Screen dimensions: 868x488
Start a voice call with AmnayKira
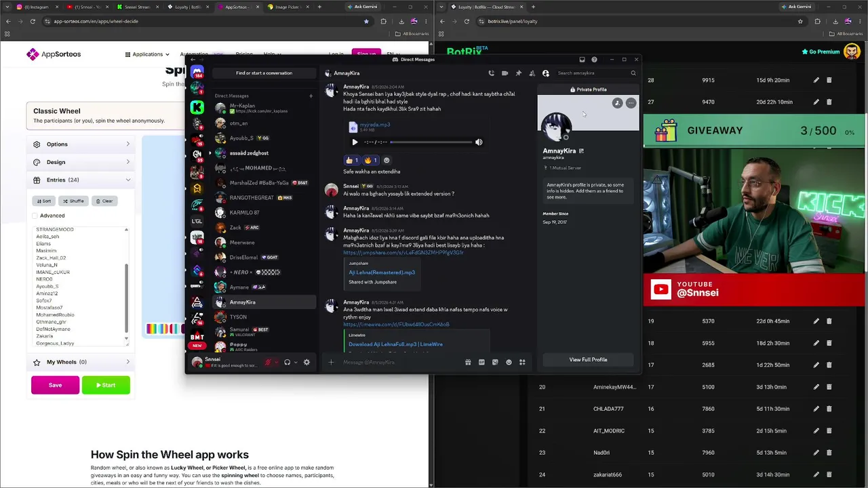pyautogui.click(x=491, y=73)
